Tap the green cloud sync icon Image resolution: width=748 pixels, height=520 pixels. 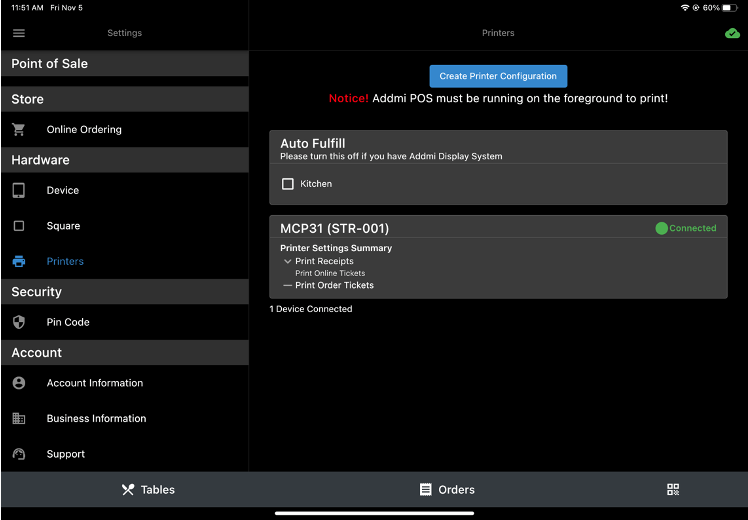point(732,33)
